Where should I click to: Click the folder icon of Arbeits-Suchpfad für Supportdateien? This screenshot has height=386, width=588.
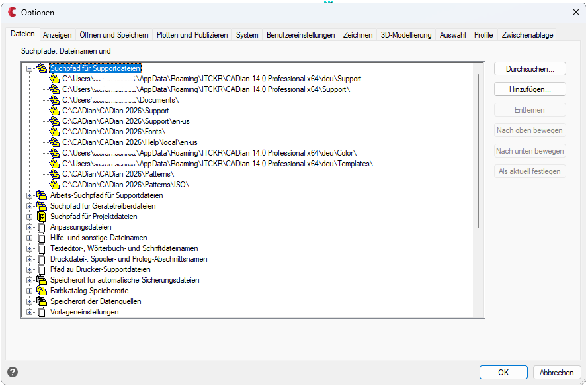click(42, 195)
